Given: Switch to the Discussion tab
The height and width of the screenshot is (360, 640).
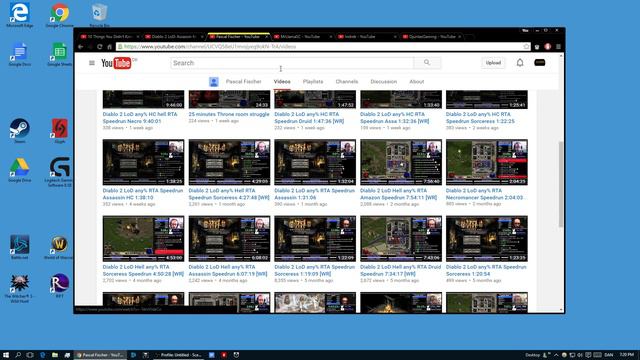Looking at the screenshot, I should (x=384, y=82).
